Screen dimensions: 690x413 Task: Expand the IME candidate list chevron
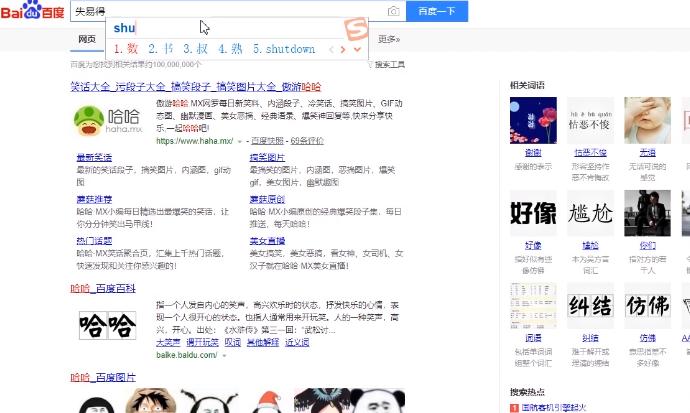click(x=357, y=50)
